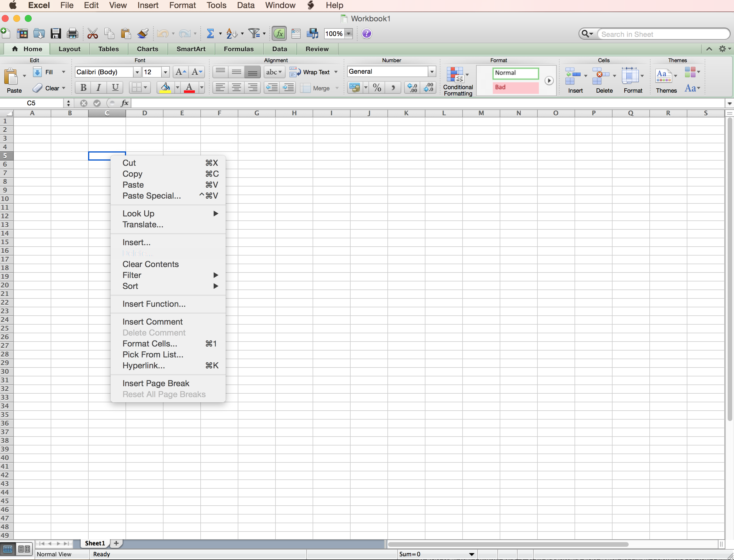Select Insert Comment from context menu
Screen dimensions: 734x560
click(152, 322)
